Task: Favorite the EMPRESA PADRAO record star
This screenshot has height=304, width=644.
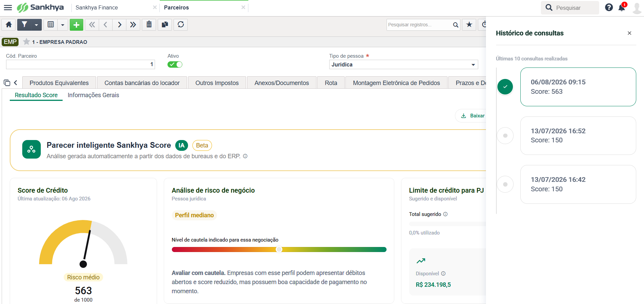Action: (26, 42)
